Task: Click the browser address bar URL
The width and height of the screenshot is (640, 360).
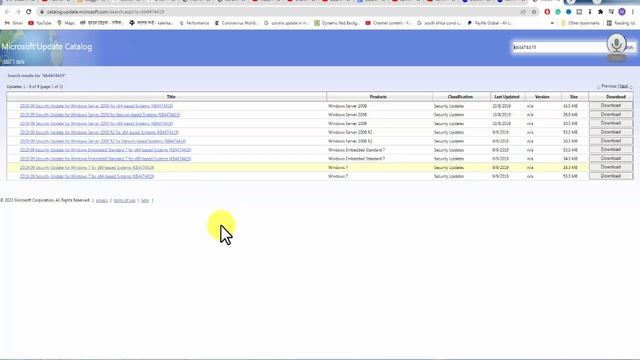Action: click(x=105, y=12)
